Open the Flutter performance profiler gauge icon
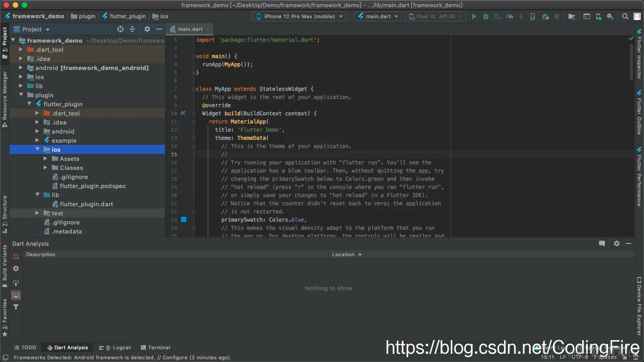The height and width of the screenshot is (362, 644). tap(509, 16)
